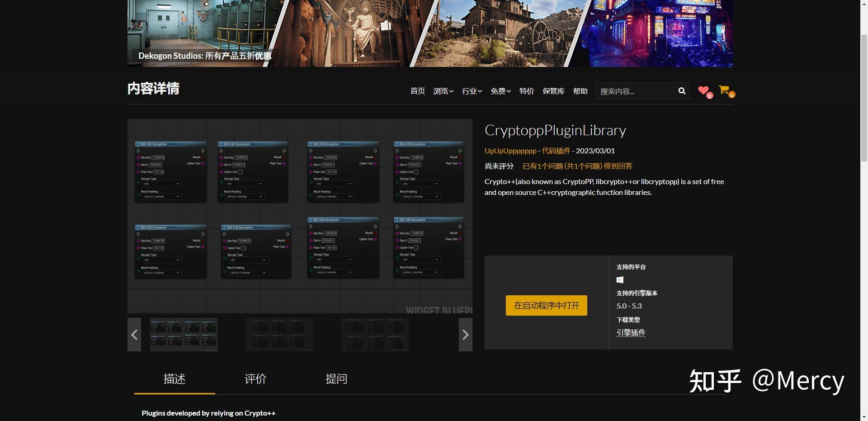Select the first screenshot thumbnail
868x421 pixels.
(x=184, y=335)
